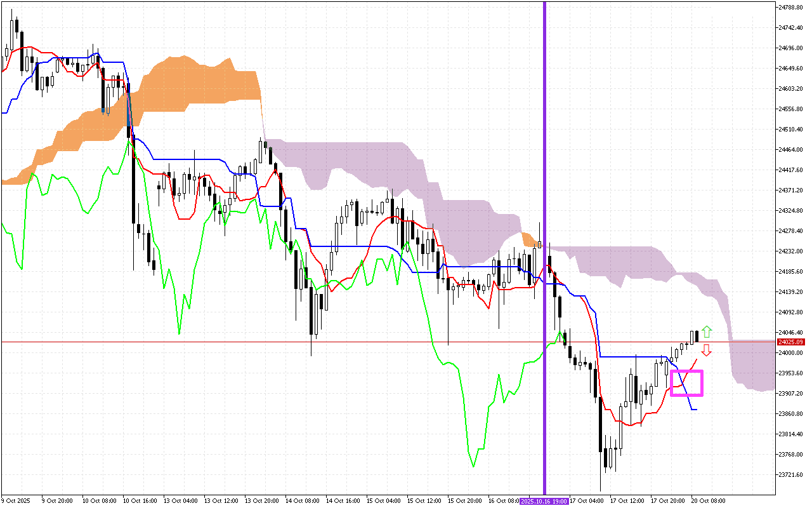Click the 24324.80 price axis label

[790, 211]
